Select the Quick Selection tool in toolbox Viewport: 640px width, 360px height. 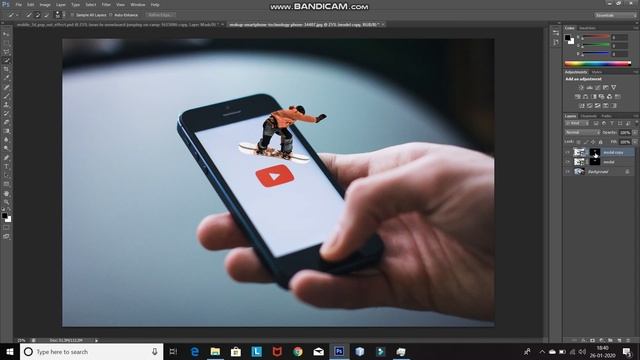click(6, 61)
